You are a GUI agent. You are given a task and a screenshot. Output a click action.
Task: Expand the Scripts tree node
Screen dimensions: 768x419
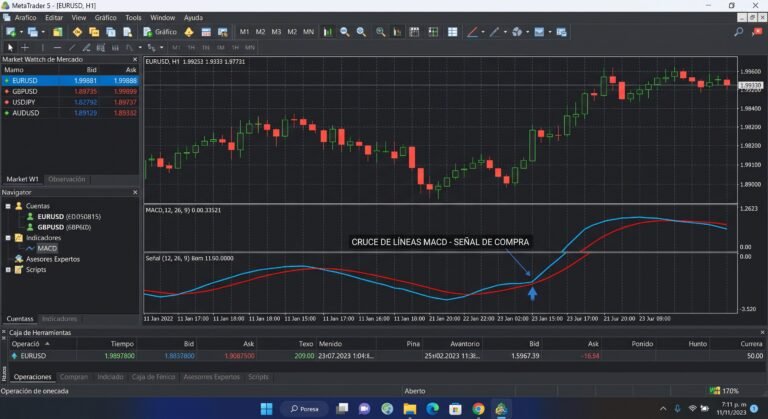(x=8, y=270)
